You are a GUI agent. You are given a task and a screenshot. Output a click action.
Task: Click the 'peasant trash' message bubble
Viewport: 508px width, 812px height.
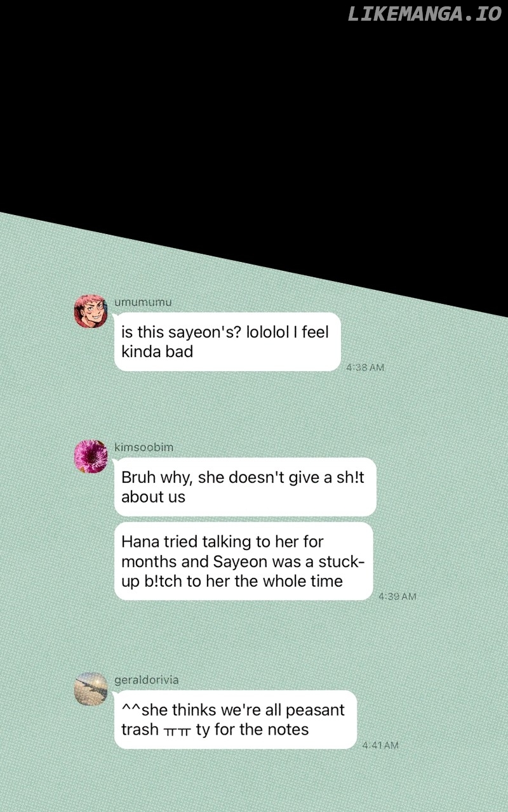click(x=236, y=719)
